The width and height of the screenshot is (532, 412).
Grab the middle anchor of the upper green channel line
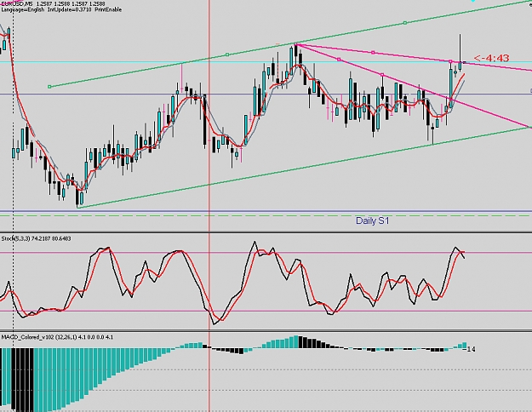click(227, 54)
